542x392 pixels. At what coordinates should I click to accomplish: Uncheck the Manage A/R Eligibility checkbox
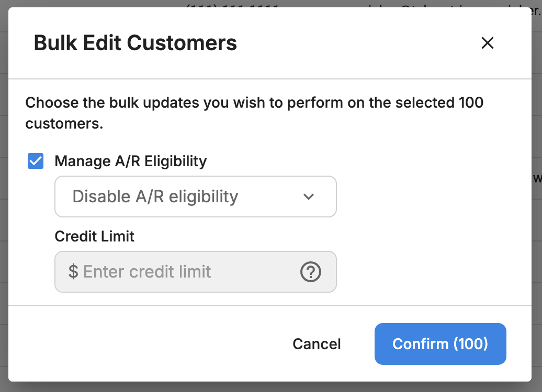pos(36,161)
